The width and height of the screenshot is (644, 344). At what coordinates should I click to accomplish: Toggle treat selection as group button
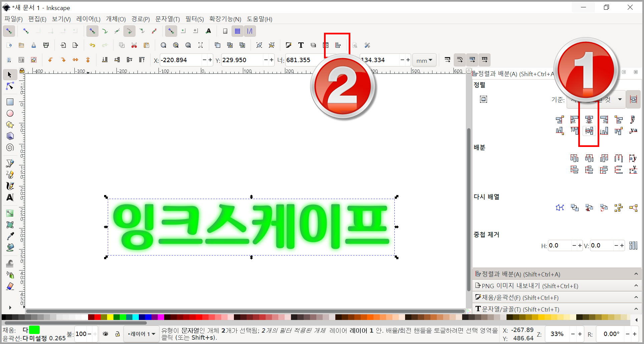(x=633, y=99)
